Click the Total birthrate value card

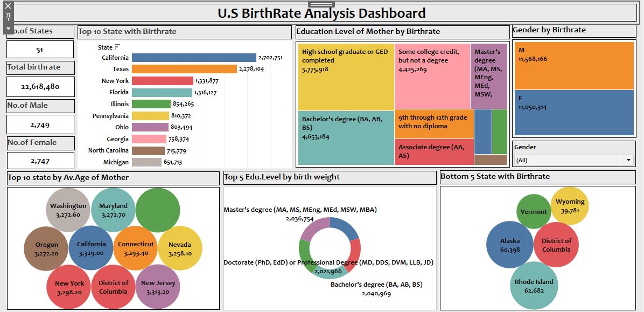tap(40, 87)
